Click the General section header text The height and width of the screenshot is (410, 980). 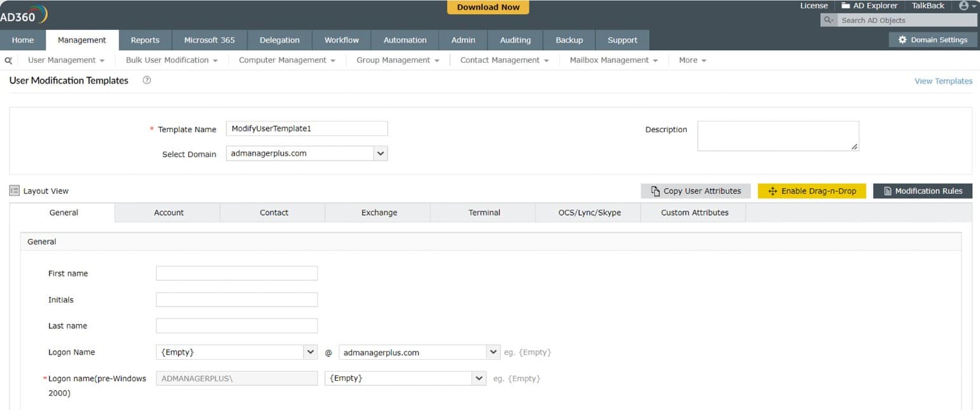(x=41, y=242)
